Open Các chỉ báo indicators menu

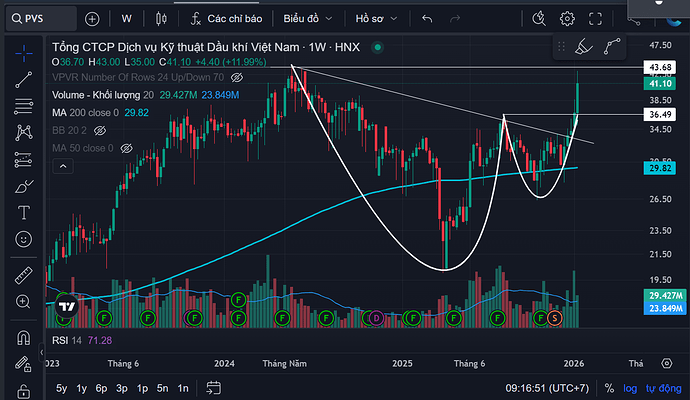(x=226, y=19)
